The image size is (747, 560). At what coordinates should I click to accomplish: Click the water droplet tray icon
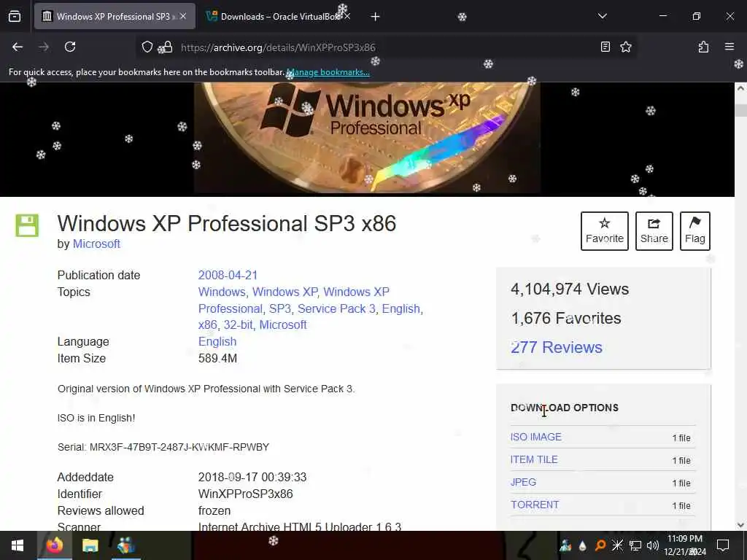click(583, 545)
